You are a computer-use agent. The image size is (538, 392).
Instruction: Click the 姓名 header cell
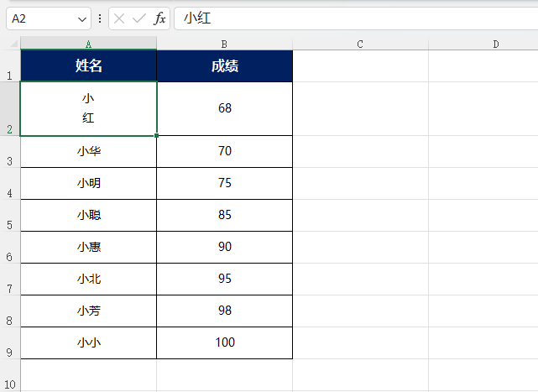[88, 66]
